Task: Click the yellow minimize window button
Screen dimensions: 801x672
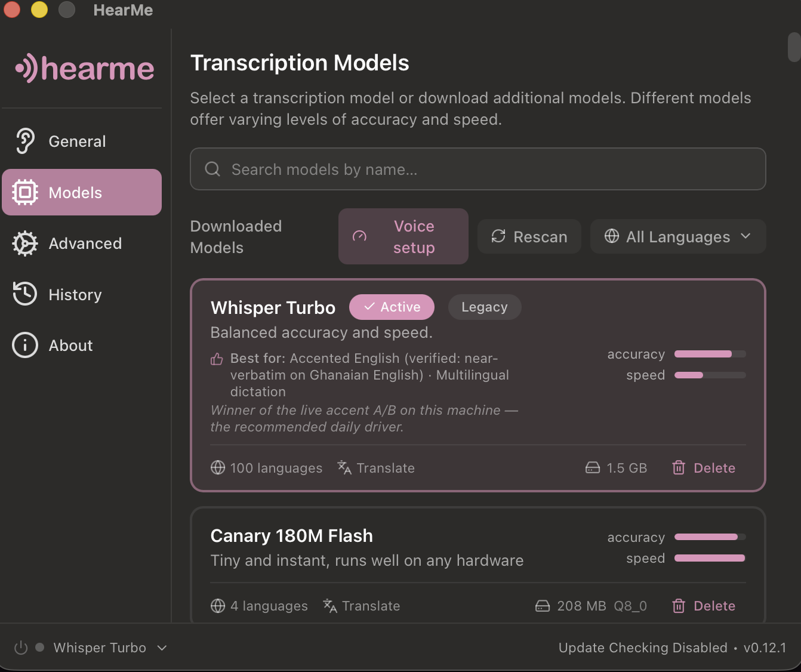Action: pos(39,10)
